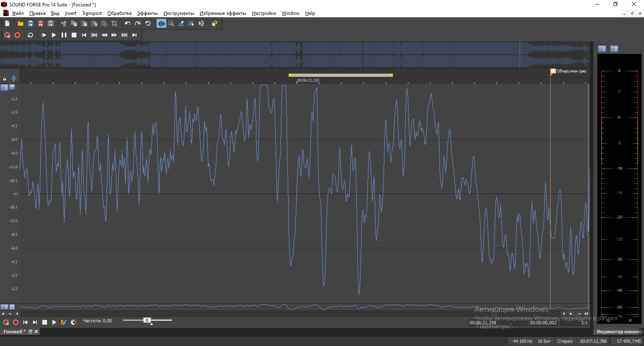Viewport: 644px width, 346px height.
Task: Click the interactive help pointer icon
Action: (214, 24)
